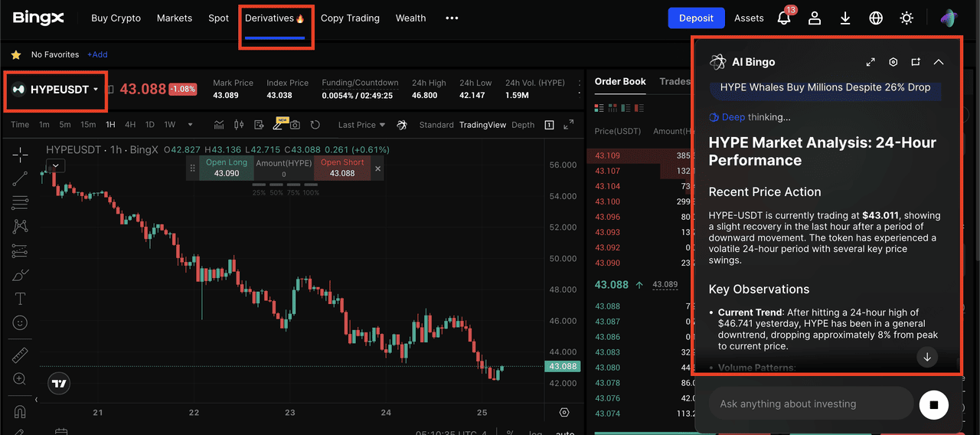Select the 15m timeframe
Screen dimensions: 980x435
tap(88, 125)
